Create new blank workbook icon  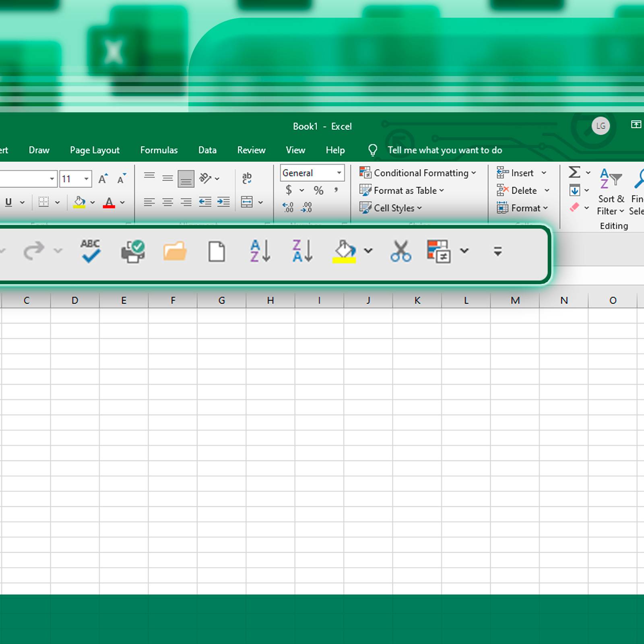pos(217,252)
